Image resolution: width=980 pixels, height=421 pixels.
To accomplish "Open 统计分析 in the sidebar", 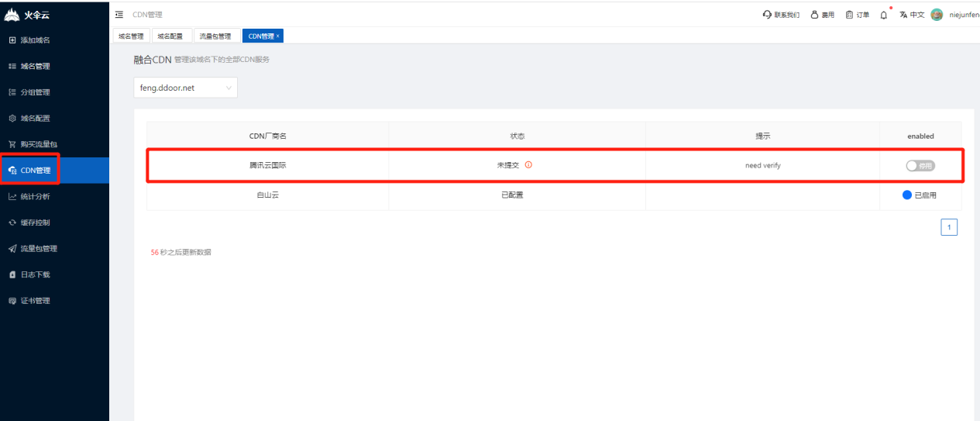I will coord(35,196).
